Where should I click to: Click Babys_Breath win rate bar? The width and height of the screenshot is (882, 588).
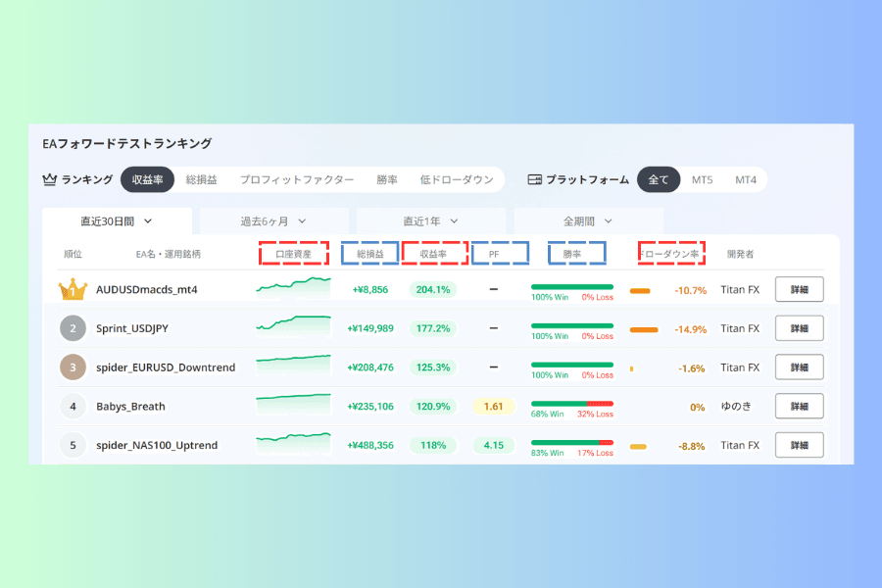(572, 404)
